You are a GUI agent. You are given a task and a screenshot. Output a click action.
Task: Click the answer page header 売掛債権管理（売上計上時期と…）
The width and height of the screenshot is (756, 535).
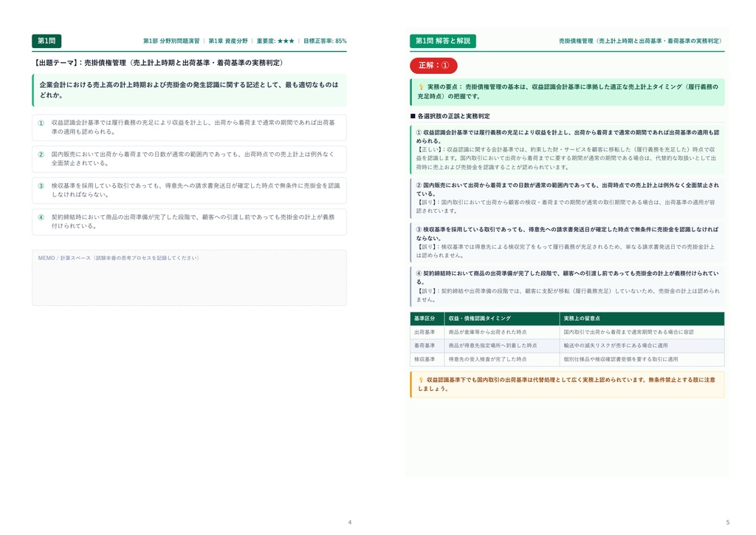click(640, 41)
